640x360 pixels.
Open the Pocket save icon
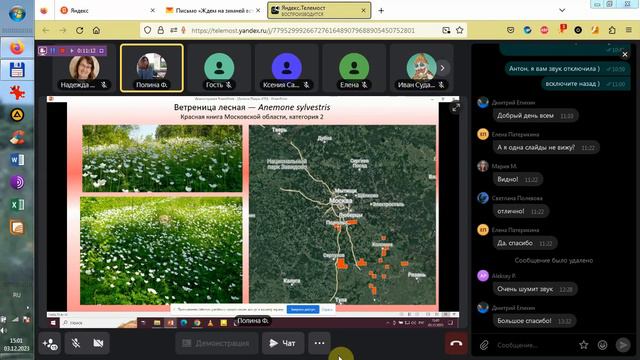(511, 30)
